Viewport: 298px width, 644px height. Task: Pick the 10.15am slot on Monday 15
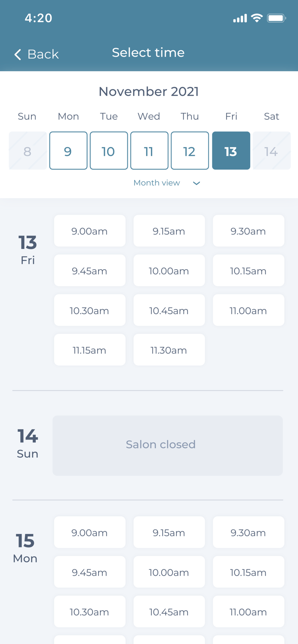click(x=249, y=572)
